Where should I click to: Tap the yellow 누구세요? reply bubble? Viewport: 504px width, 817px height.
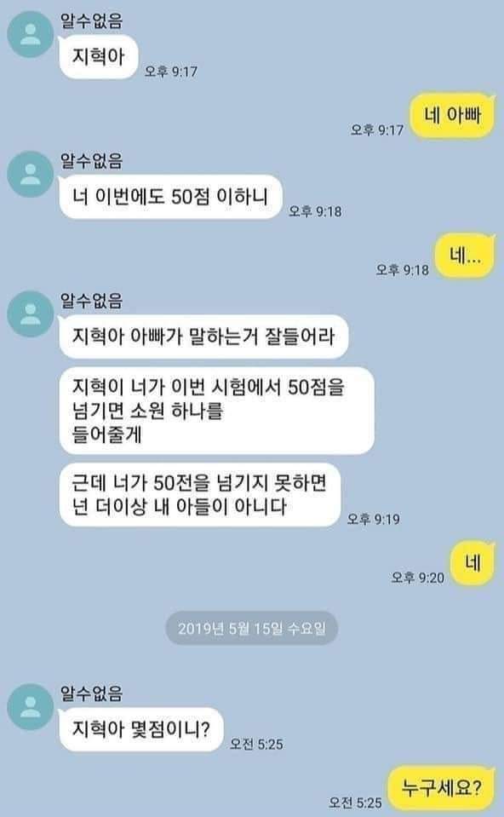pyautogui.click(x=442, y=787)
